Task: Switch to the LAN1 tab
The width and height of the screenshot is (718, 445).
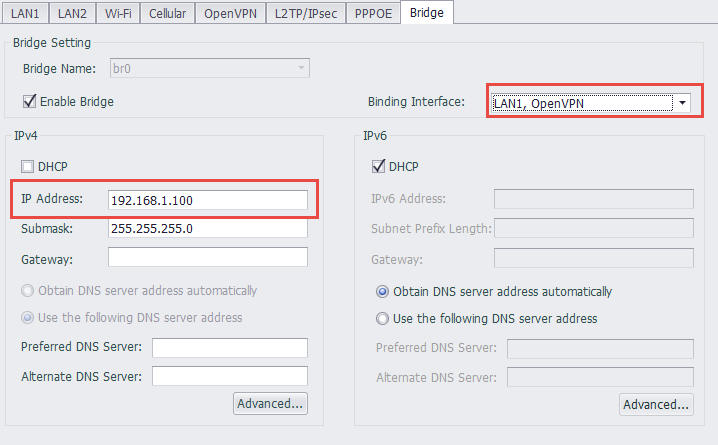Action: (x=25, y=13)
